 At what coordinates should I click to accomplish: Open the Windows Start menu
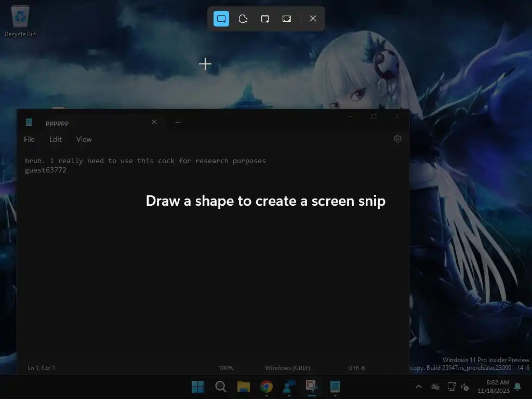198,387
